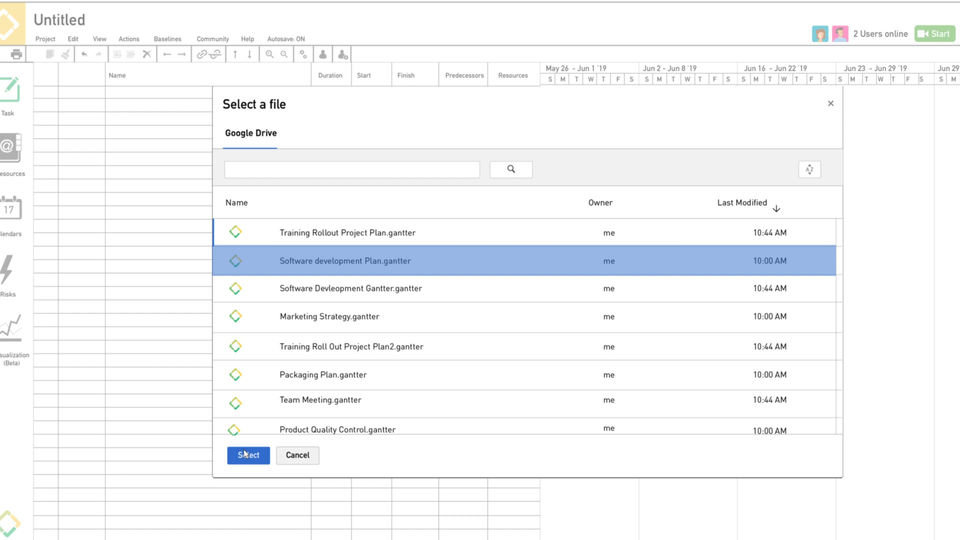Click the delete (X) toolbar icon
Screen dimensions: 960x540
tap(147, 54)
